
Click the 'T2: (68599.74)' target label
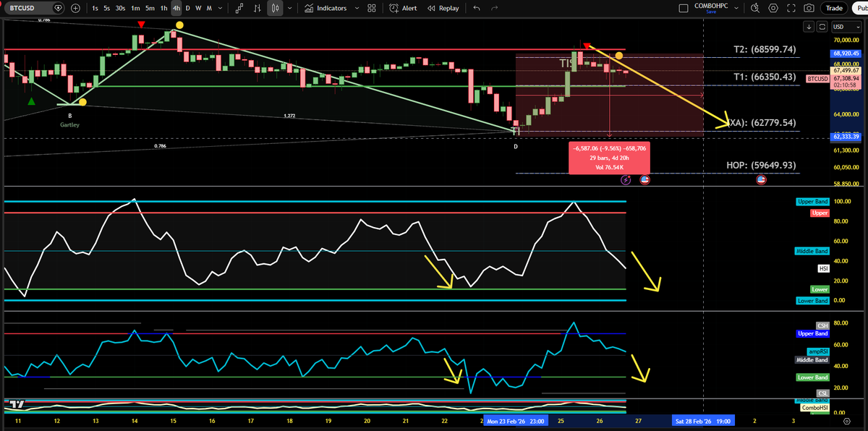[765, 50]
